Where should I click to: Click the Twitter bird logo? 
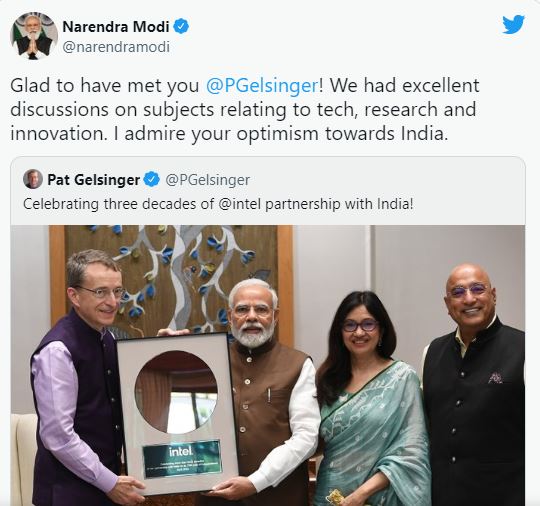click(513, 24)
